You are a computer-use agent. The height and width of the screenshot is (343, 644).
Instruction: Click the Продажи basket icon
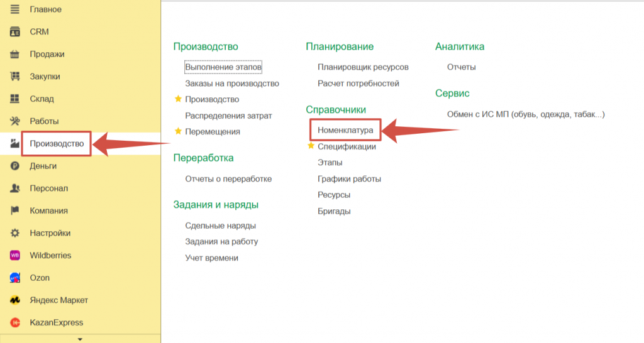click(15, 55)
